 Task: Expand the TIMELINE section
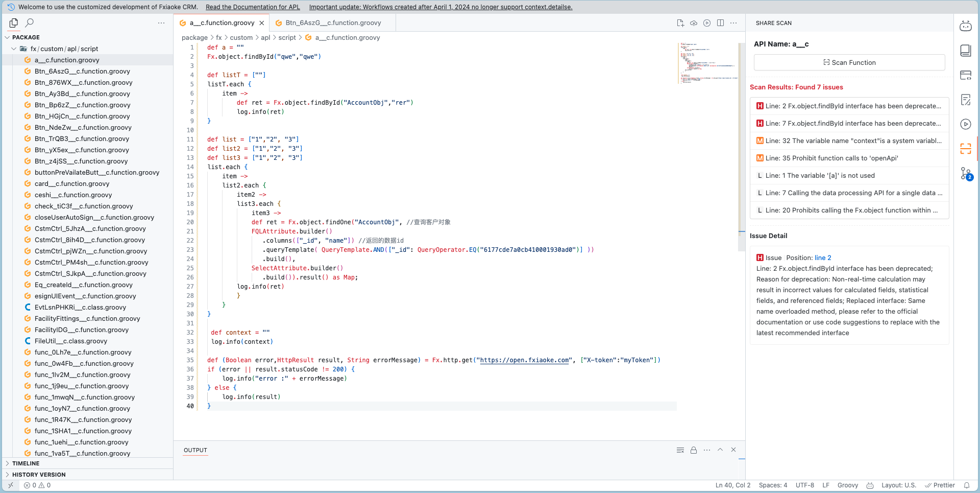[x=26, y=463]
